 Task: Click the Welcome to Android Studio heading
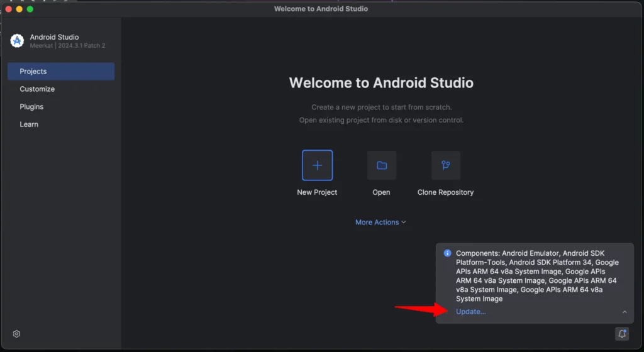381,83
